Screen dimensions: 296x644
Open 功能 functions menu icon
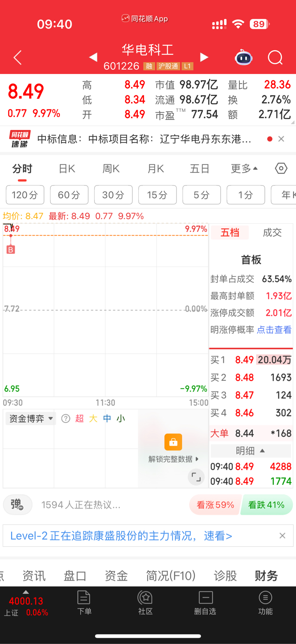(x=265, y=603)
